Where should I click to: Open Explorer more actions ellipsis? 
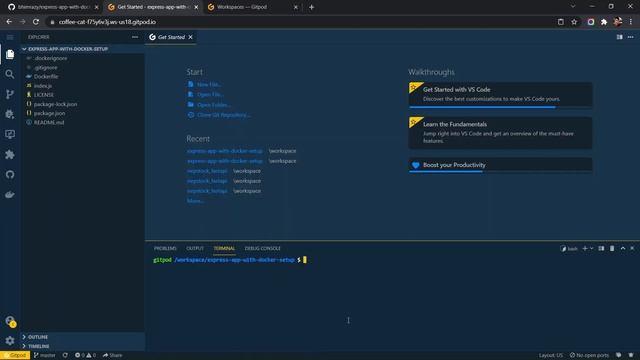135,37
